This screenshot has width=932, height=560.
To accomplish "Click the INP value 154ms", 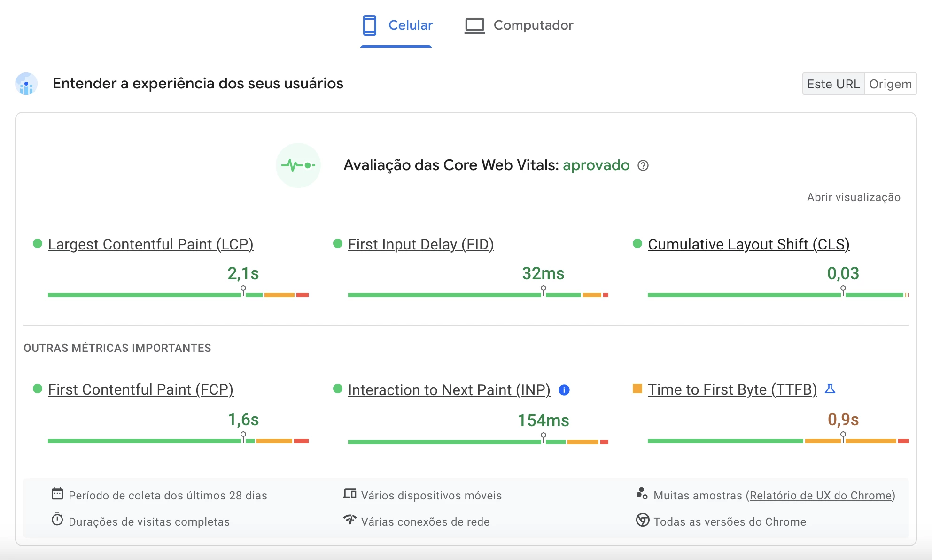I will tap(544, 420).
